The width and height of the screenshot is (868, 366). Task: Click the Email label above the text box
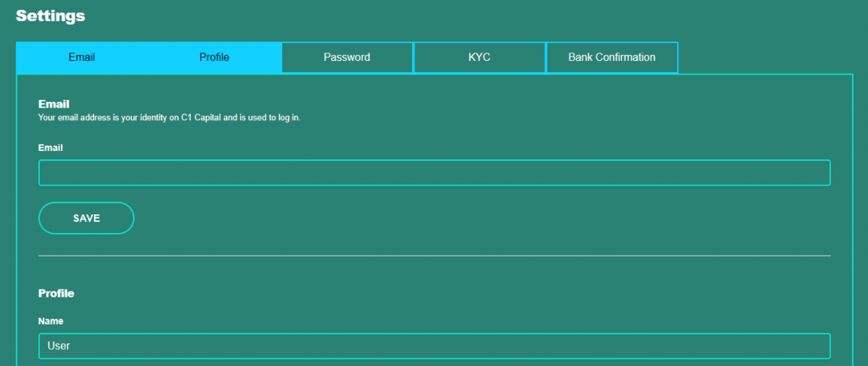pos(51,147)
